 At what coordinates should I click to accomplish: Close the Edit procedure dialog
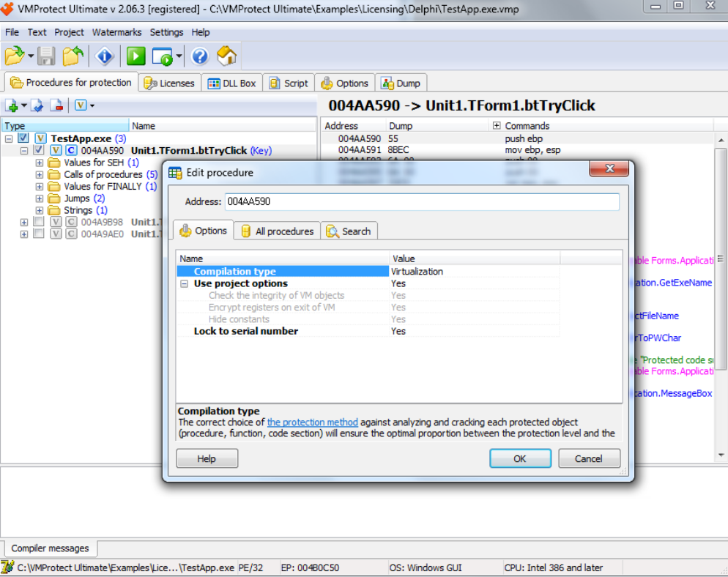pyautogui.click(x=609, y=168)
